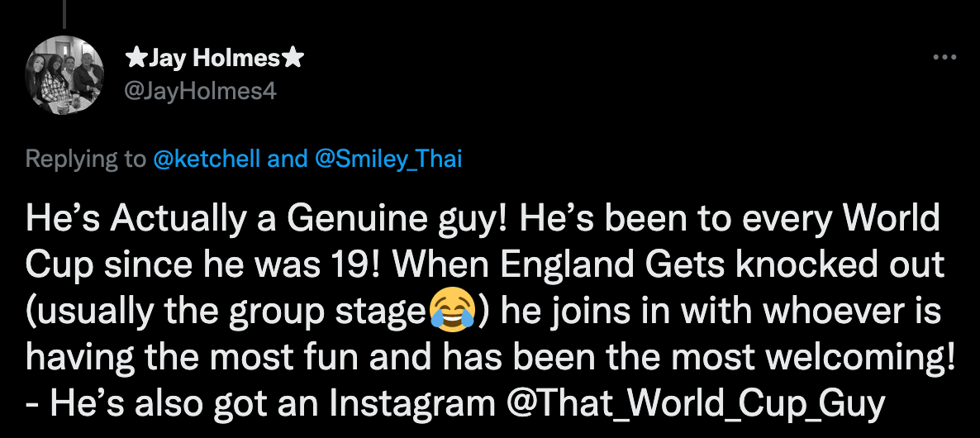980x438 pixels.
Task: Open the @ketchell profile link
Action: [x=207, y=159]
